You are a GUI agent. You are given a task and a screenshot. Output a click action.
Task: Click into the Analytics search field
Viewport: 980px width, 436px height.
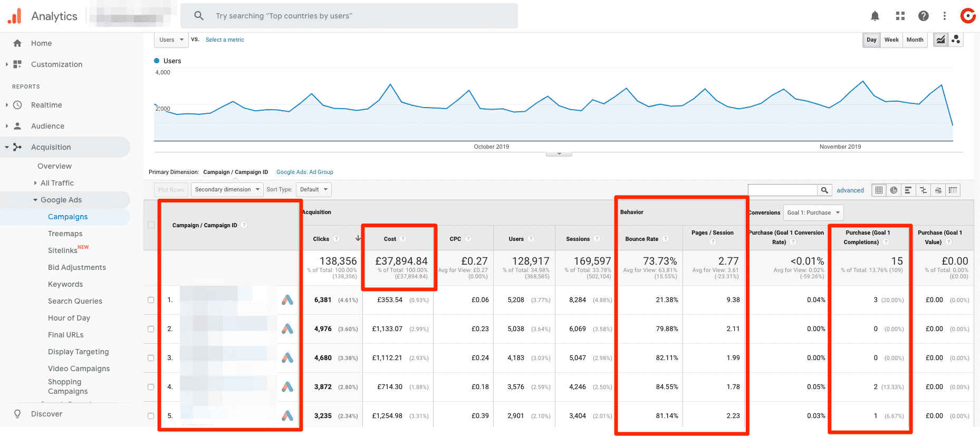tap(348, 16)
